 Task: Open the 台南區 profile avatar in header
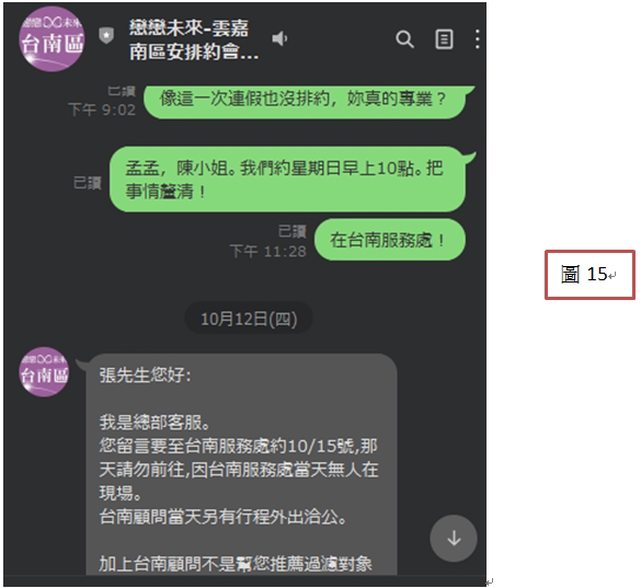52,39
